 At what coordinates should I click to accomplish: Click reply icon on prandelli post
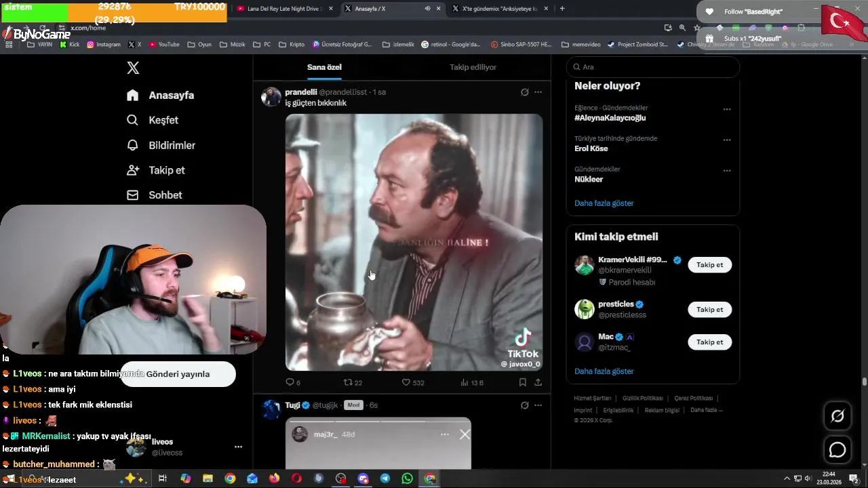click(290, 382)
